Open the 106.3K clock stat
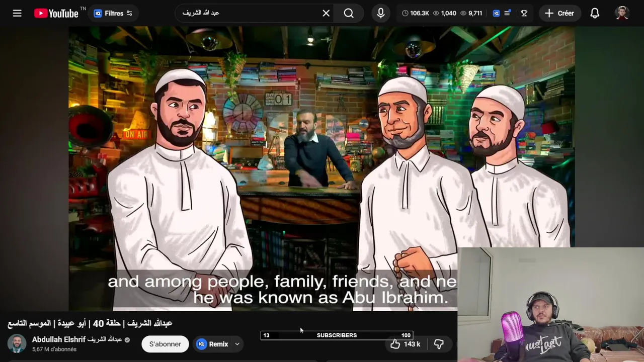The image size is (644, 362). (415, 13)
